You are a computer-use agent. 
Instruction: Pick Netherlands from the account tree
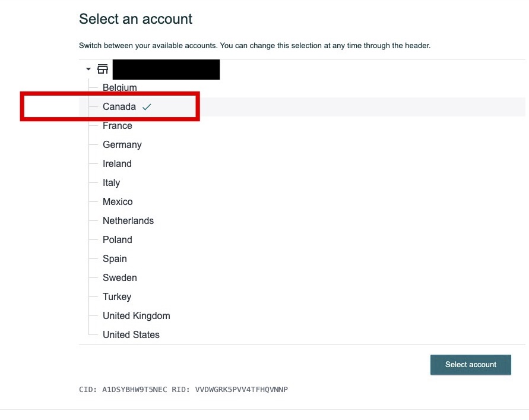tap(128, 221)
